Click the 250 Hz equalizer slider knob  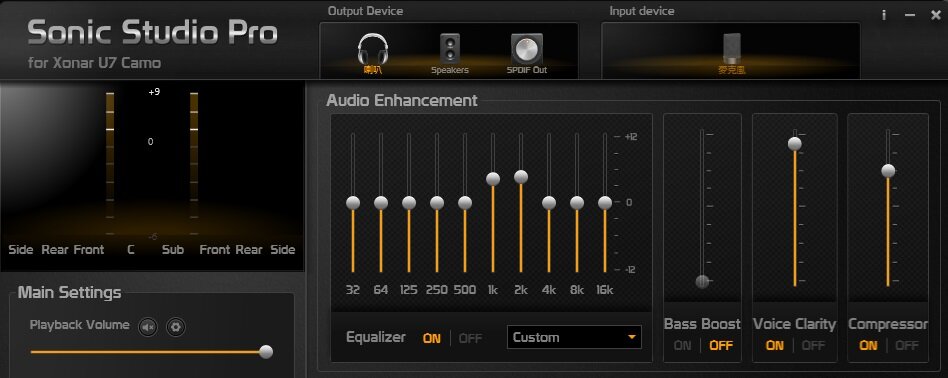click(437, 203)
